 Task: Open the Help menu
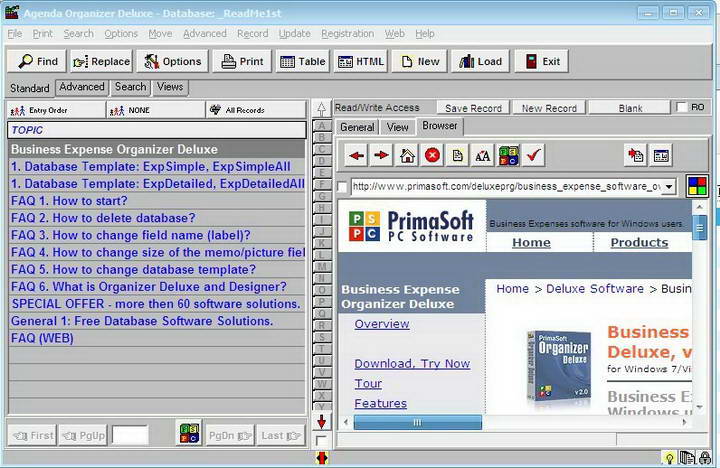tap(425, 34)
